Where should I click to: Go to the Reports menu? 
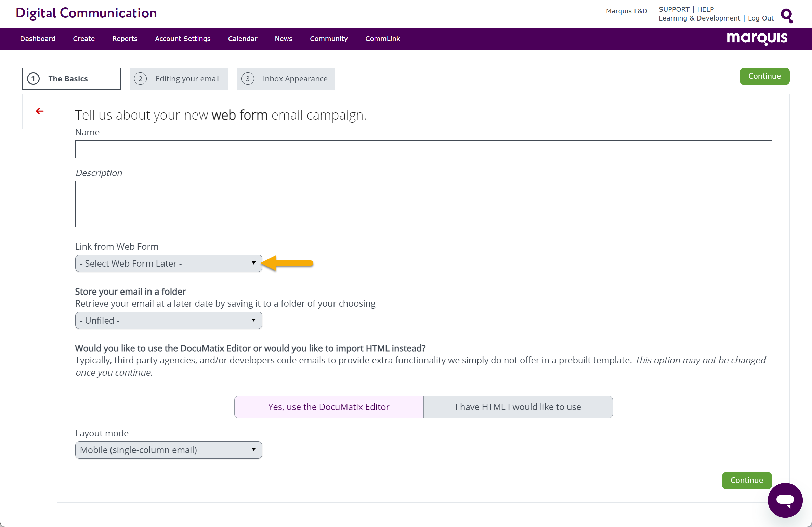(x=125, y=39)
